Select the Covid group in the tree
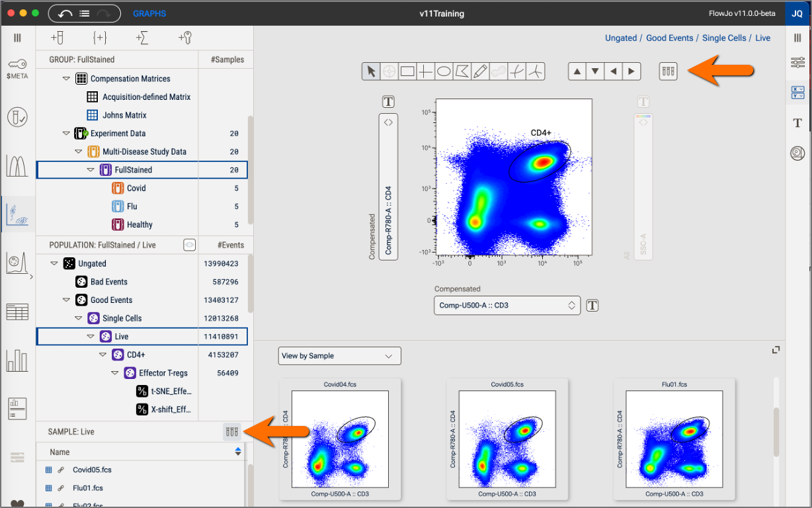Screen dimensions: 812x508 pyautogui.click(x=136, y=189)
